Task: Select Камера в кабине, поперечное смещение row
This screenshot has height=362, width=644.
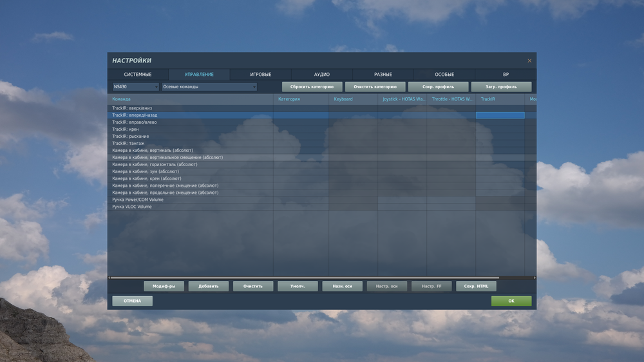Action: [322, 186]
